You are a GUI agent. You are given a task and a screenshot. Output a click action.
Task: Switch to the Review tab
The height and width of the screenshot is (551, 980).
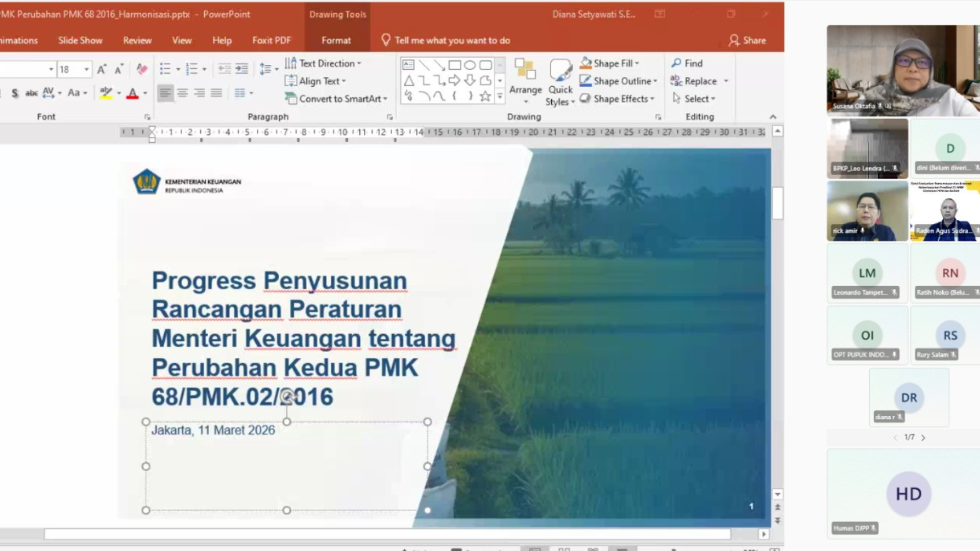click(137, 40)
